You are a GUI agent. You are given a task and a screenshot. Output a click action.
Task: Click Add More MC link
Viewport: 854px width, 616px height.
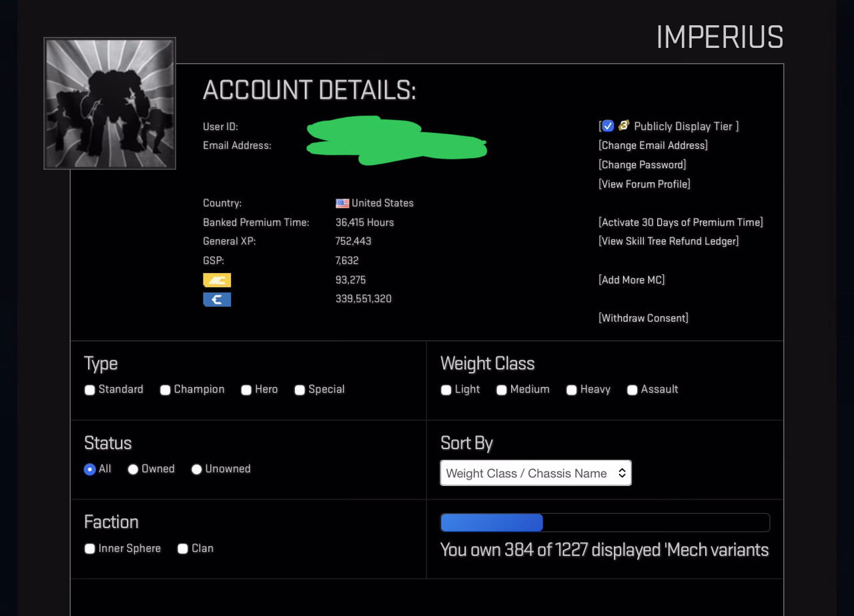(x=632, y=280)
